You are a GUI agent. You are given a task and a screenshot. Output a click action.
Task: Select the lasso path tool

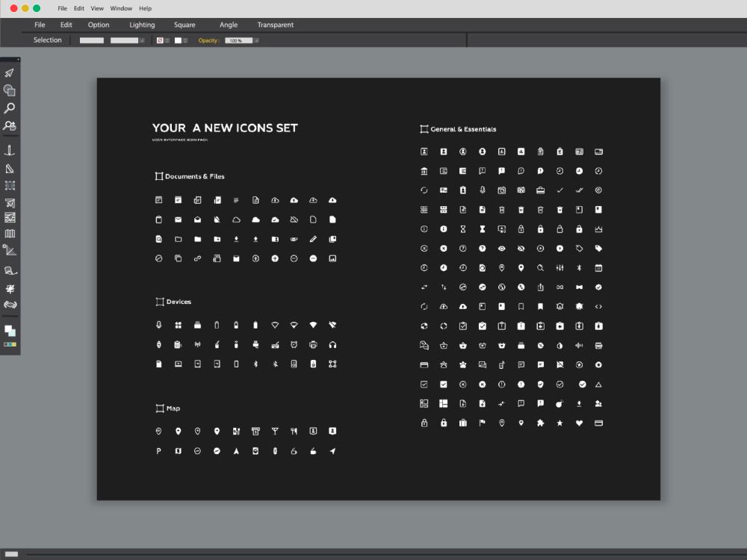pyautogui.click(x=10, y=270)
